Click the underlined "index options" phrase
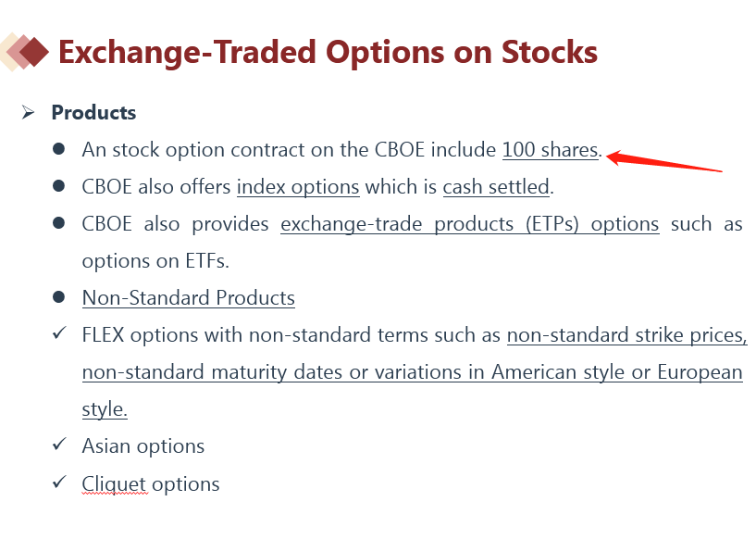The width and height of the screenshot is (756, 539). click(298, 186)
